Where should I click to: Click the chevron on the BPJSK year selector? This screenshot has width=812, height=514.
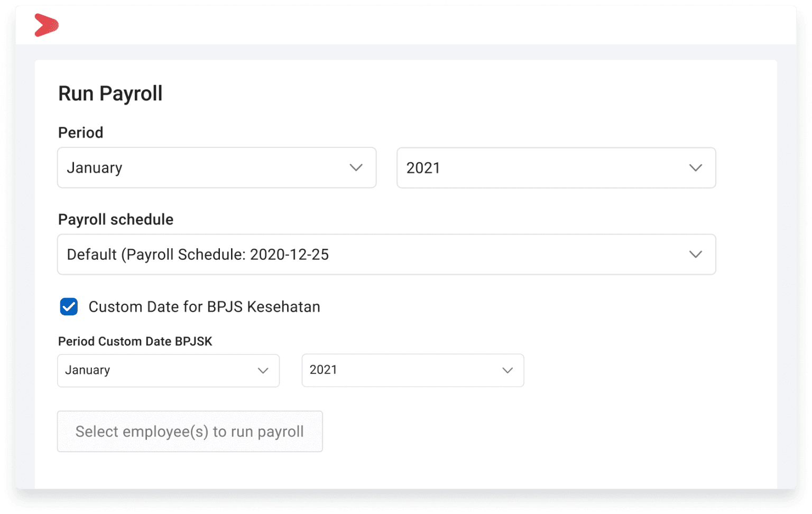[x=507, y=370]
